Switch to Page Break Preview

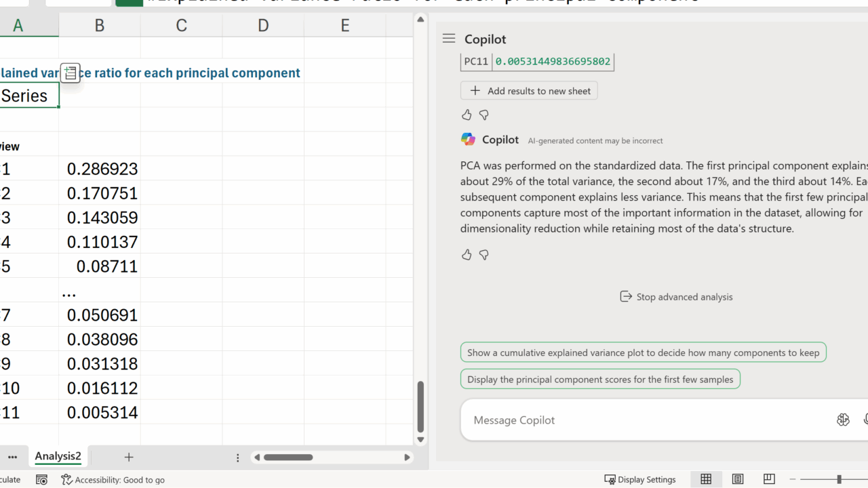point(769,479)
